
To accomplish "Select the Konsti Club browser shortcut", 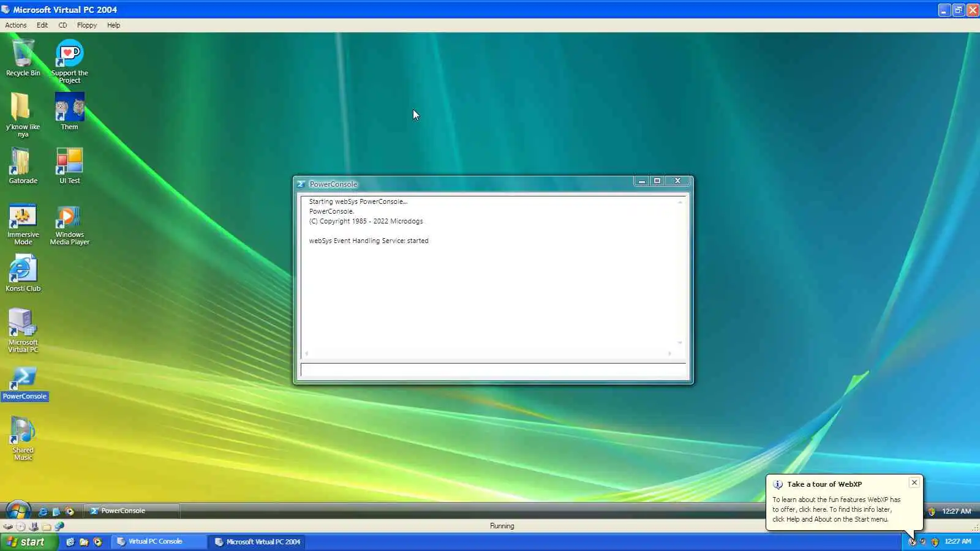I will point(23,274).
